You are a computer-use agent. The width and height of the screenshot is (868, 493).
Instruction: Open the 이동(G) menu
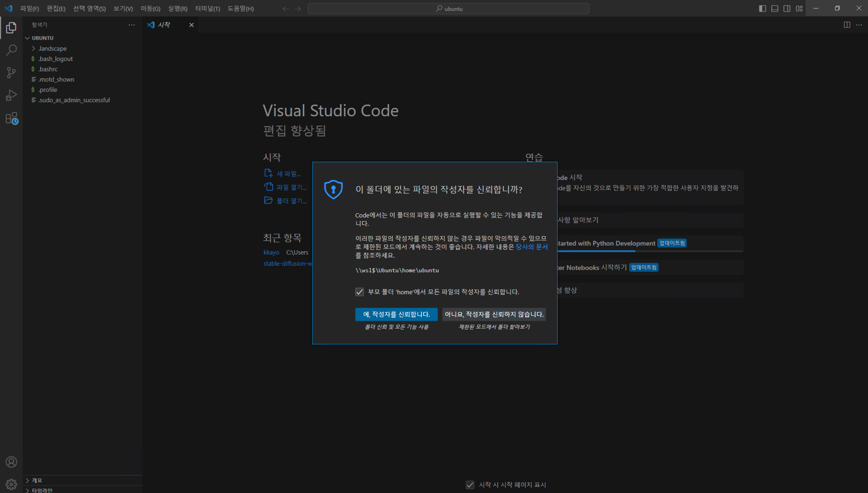150,8
